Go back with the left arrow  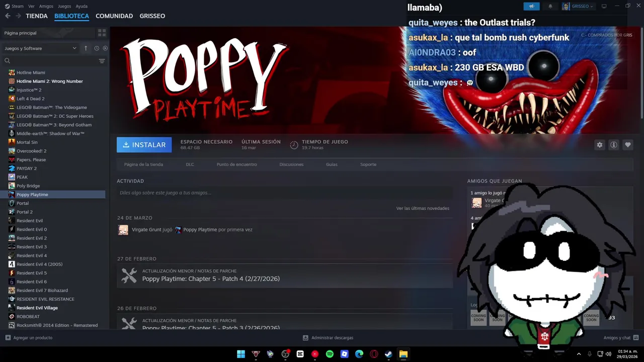(x=8, y=16)
